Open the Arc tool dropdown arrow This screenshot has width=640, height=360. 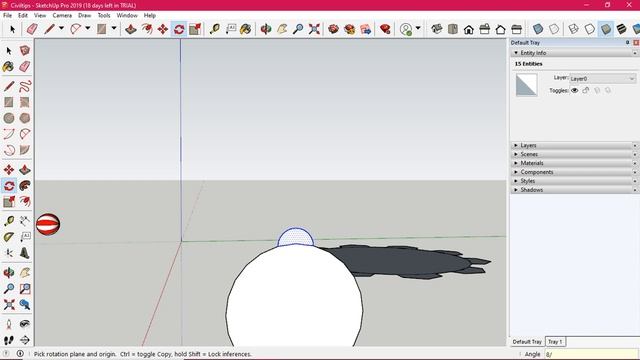87,29
